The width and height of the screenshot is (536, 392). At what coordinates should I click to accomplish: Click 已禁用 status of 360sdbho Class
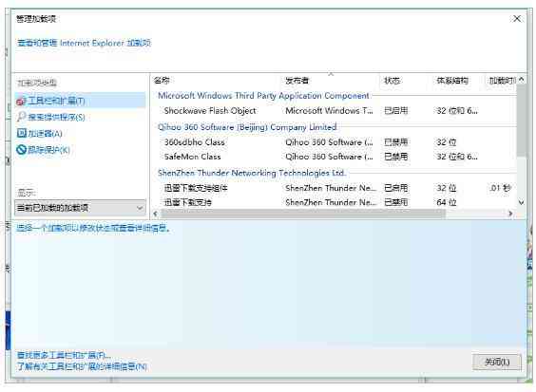(396, 142)
